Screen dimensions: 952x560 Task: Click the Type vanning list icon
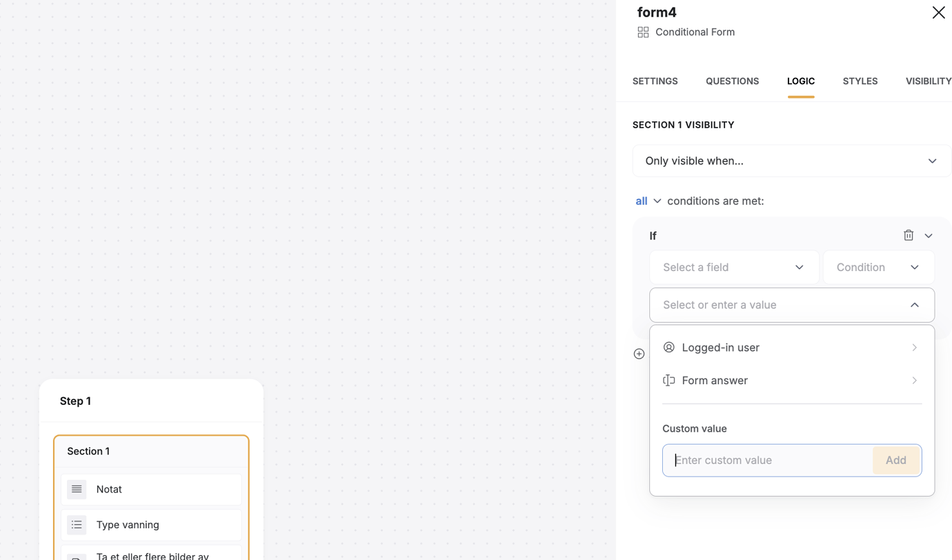(77, 525)
